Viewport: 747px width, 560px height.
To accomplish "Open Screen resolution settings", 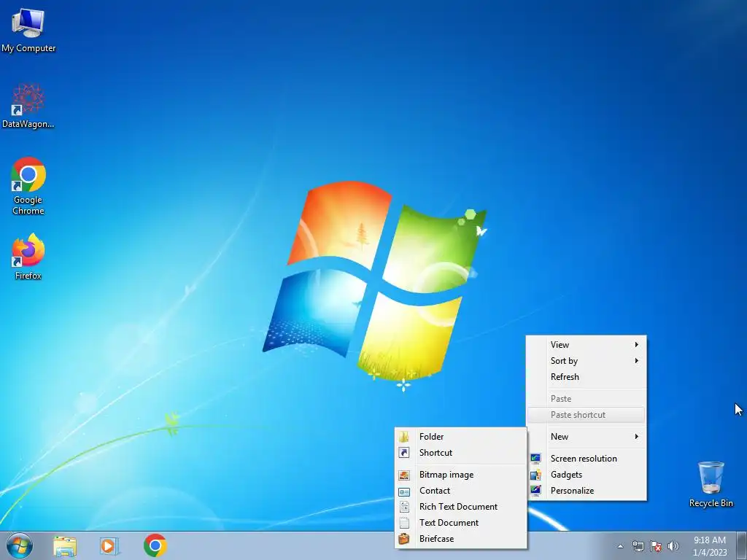I will pos(586,459).
